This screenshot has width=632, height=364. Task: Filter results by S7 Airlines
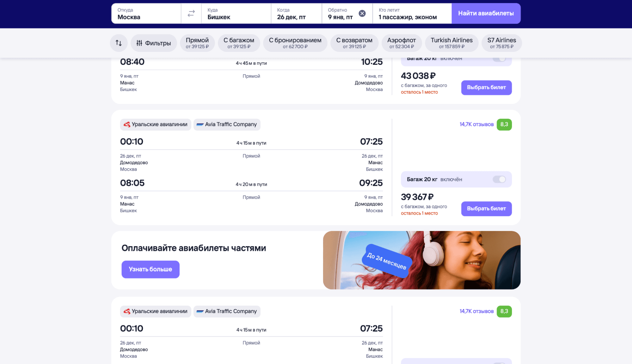[x=501, y=43]
